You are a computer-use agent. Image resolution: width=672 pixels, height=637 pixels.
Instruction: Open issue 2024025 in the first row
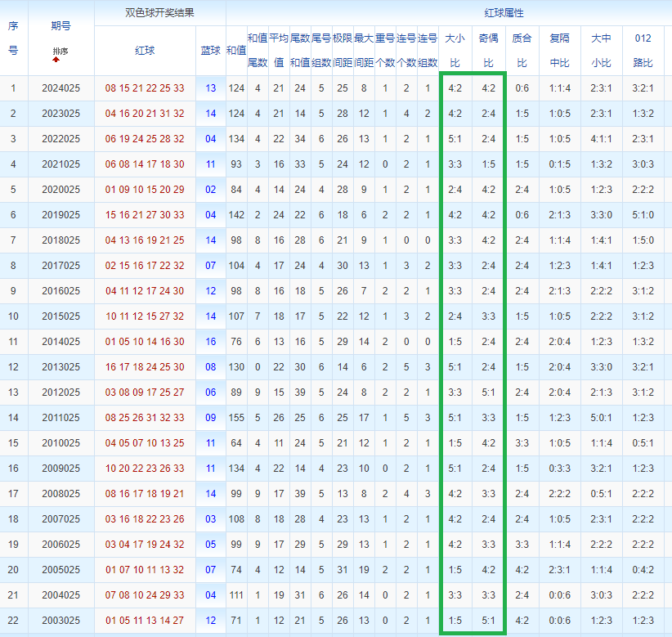click(60, 88)
